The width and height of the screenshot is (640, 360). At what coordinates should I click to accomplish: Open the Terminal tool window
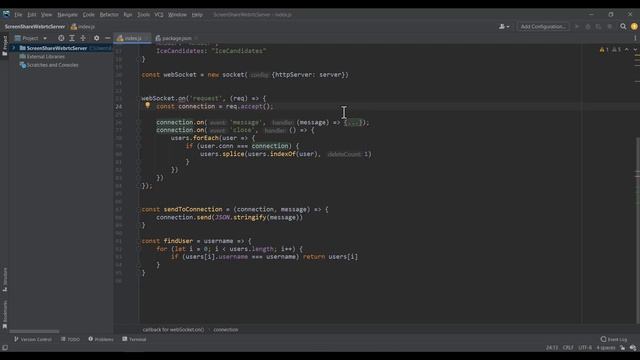134,339
